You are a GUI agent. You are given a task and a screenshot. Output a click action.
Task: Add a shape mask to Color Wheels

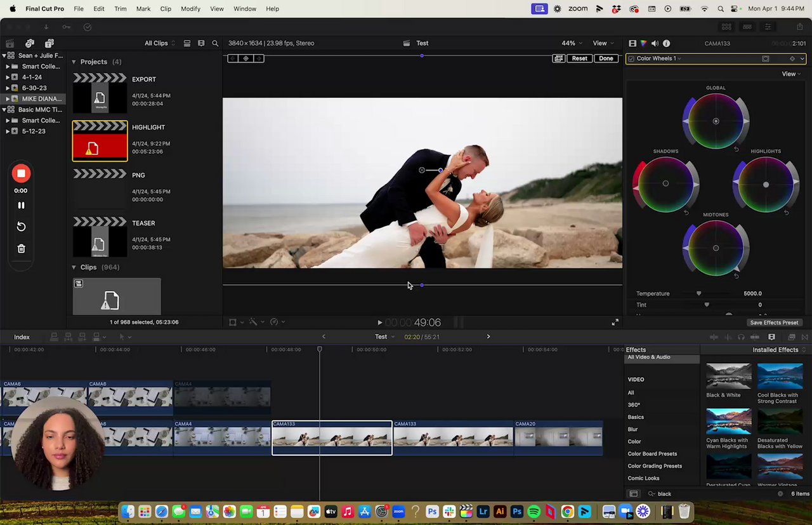coord(766,58)
